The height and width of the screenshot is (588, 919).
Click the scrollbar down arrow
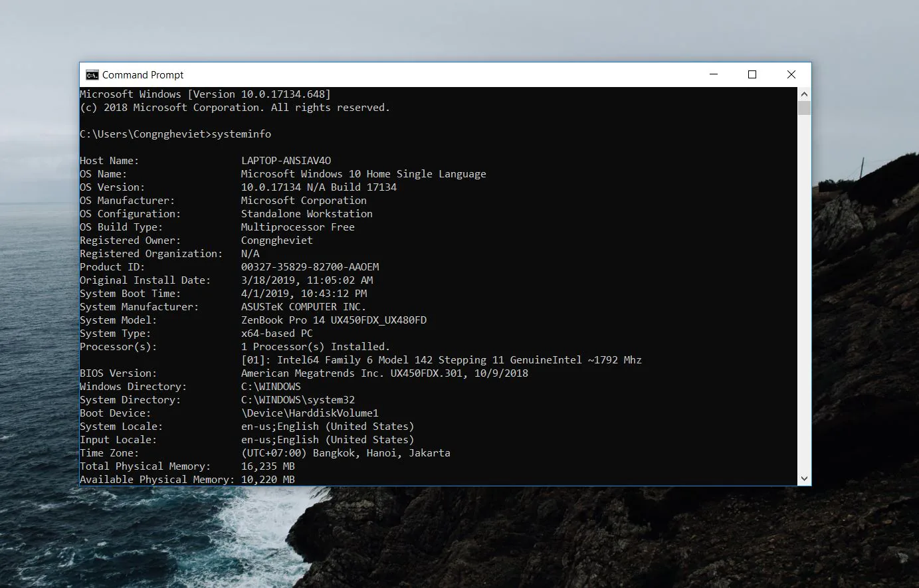804,478
